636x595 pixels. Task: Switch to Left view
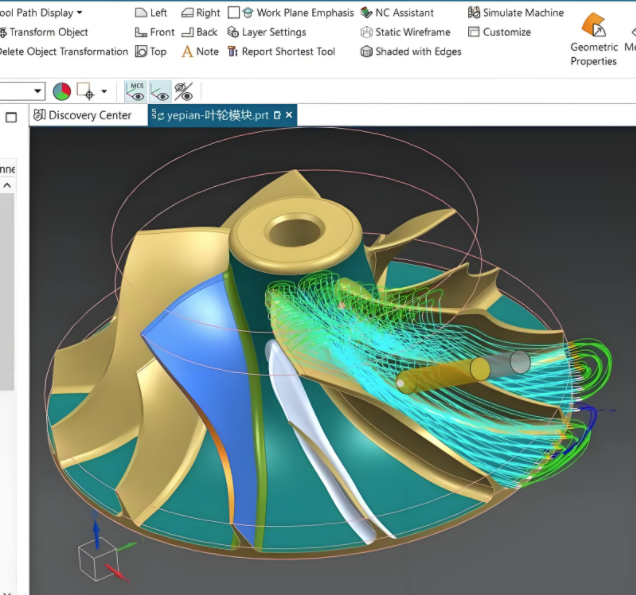151,13
